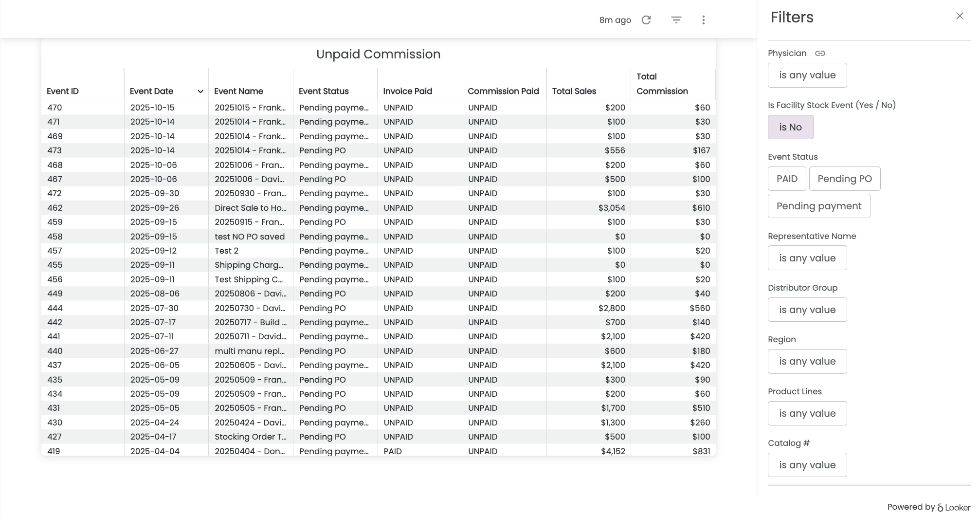
Task: Toggle the PAID event status filter
Action: pyautogui.click(x=786, y=179)
